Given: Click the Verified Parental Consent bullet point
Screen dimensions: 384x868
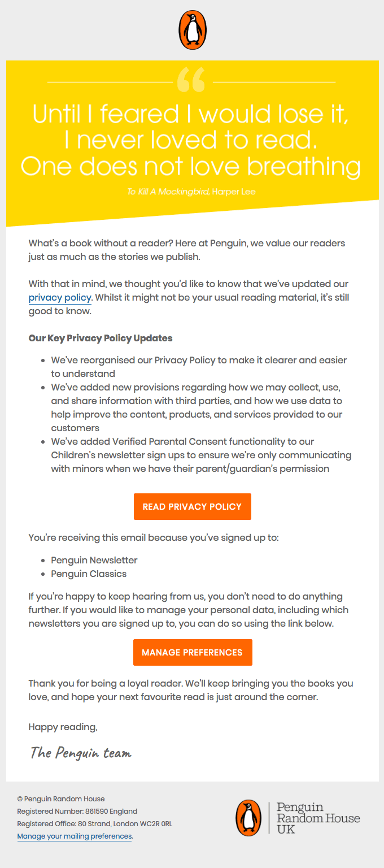Looking at the screenshot, I should click(x=200, y=455).
